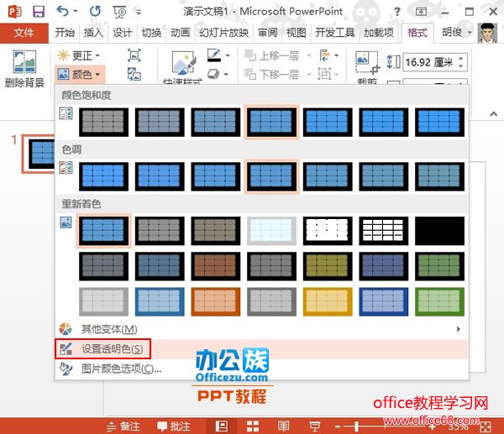Apply the light blue-bordered recolor thumbnail

pyautogui.click(x=160, y=301)
